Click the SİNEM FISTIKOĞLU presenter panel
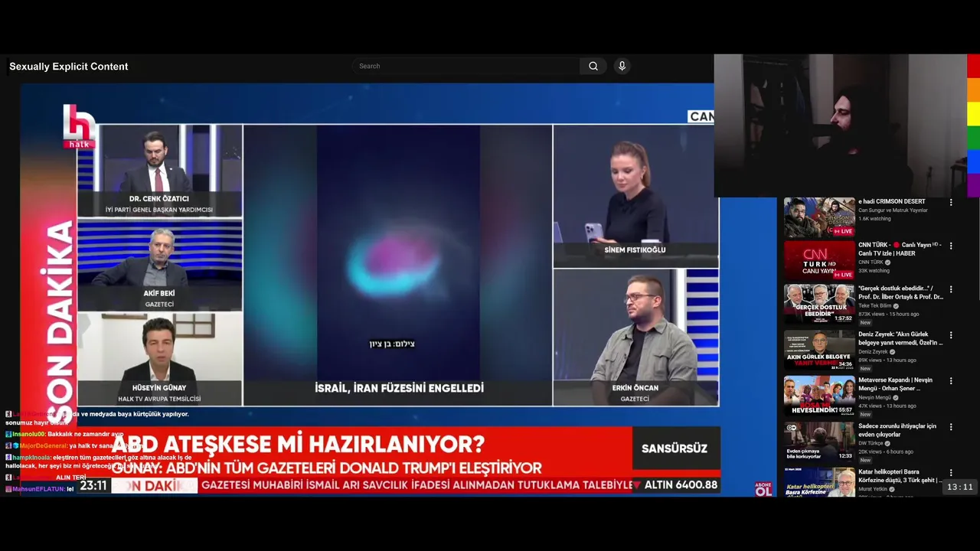 click(x=635, y=196)
